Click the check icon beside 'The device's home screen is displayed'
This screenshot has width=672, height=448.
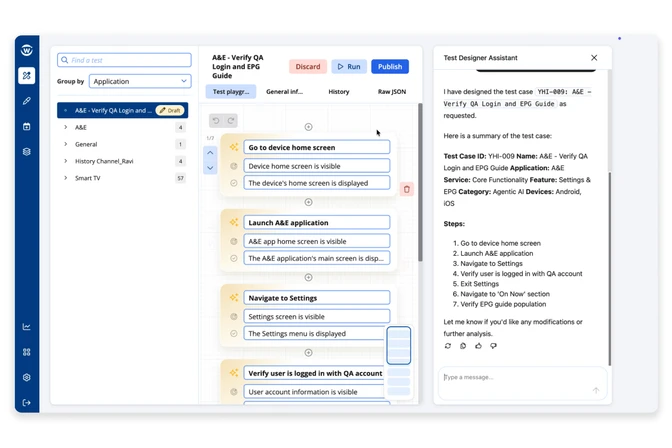pos(234,183)
